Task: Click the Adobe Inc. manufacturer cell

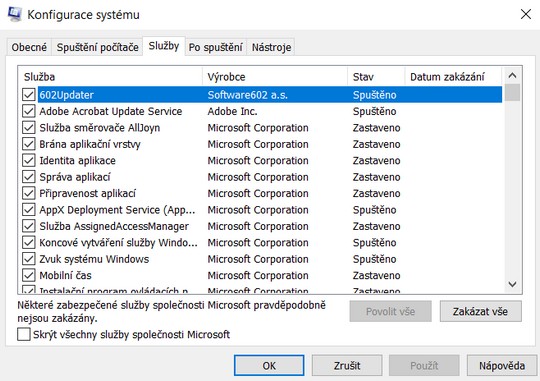Action: 232,111
